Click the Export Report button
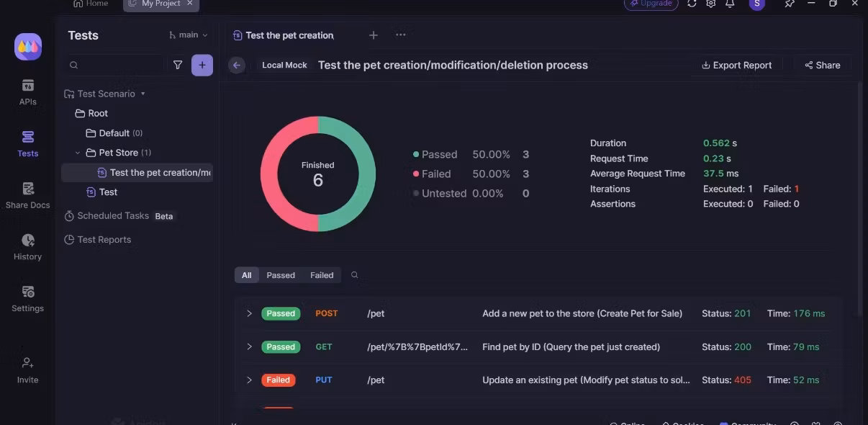The image size is (868, 425). tap(736, 65)
